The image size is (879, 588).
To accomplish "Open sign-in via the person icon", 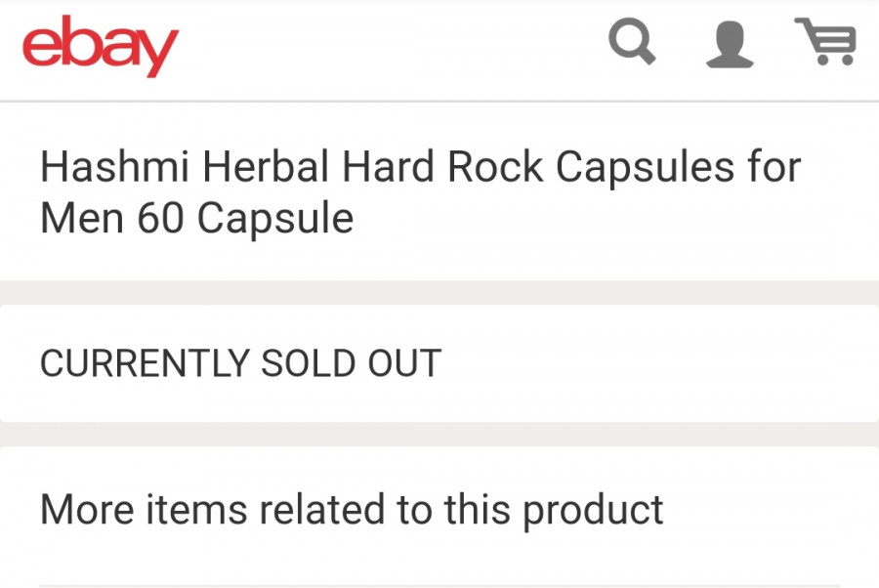I will (730, 44).
